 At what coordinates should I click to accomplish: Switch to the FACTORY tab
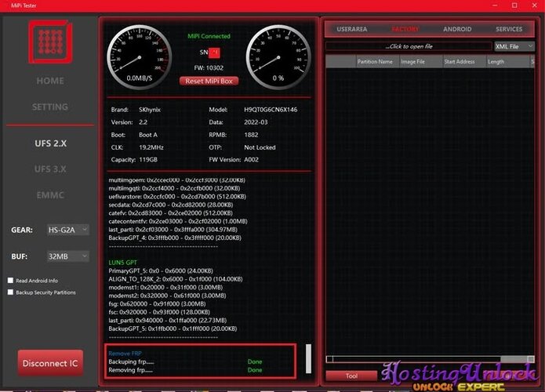405,29
